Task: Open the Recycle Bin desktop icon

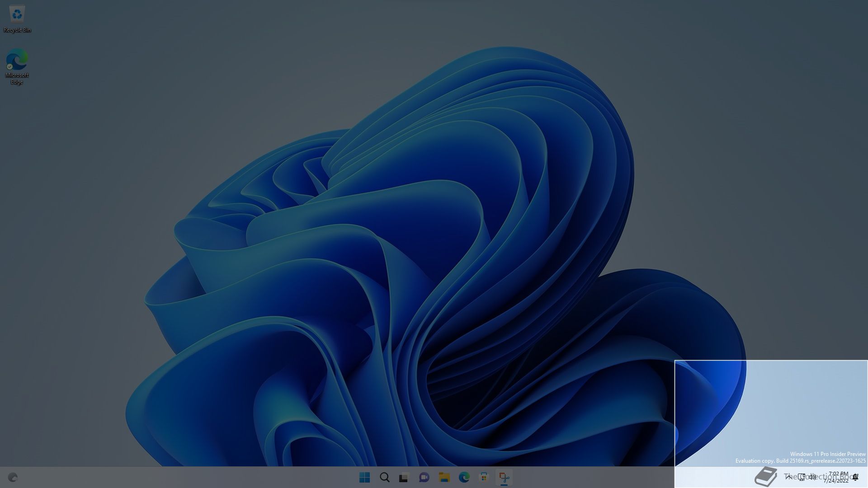Action: tap(17, 18)
